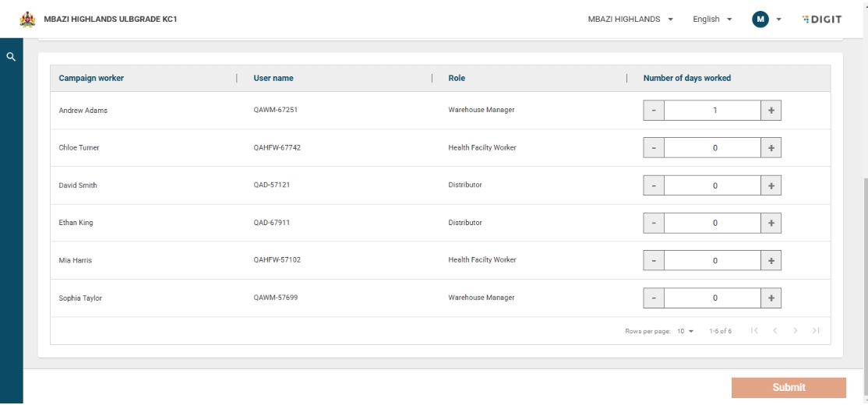Expand the MBAZI HIGHLANDS location dropdown
Screen dimensions: 868x405
click(x=631, y=19)
